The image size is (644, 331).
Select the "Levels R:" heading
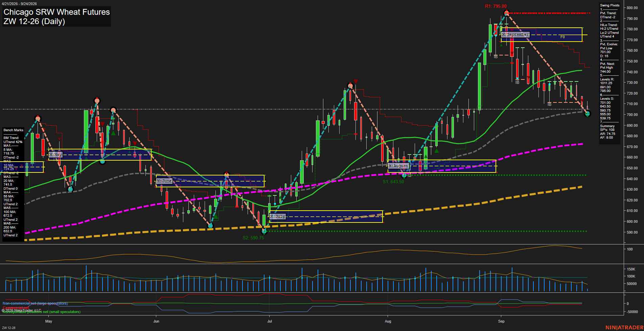[x=607, y=79]
